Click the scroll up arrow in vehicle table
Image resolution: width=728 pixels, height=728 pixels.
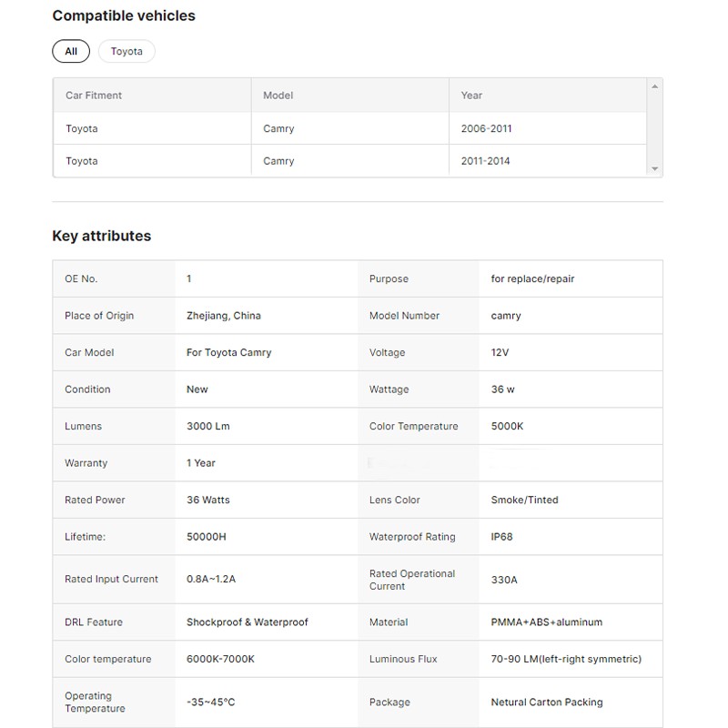(654, 86)
